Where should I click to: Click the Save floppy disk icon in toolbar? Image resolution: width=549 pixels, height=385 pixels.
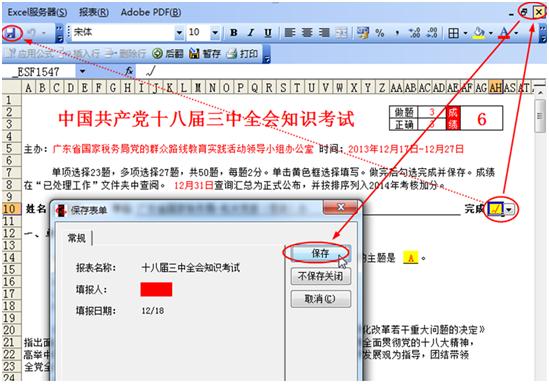click(11, 34)
